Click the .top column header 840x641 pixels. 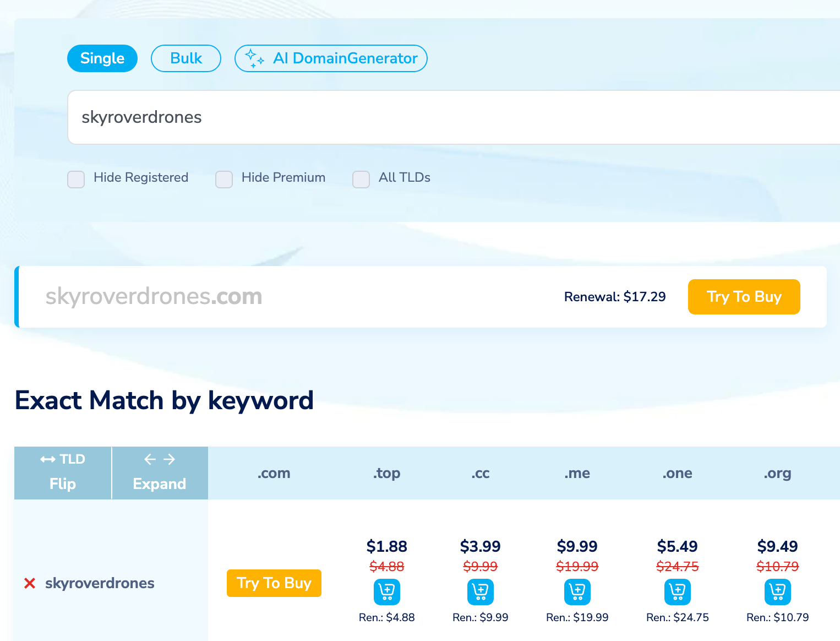pos(387,473)
